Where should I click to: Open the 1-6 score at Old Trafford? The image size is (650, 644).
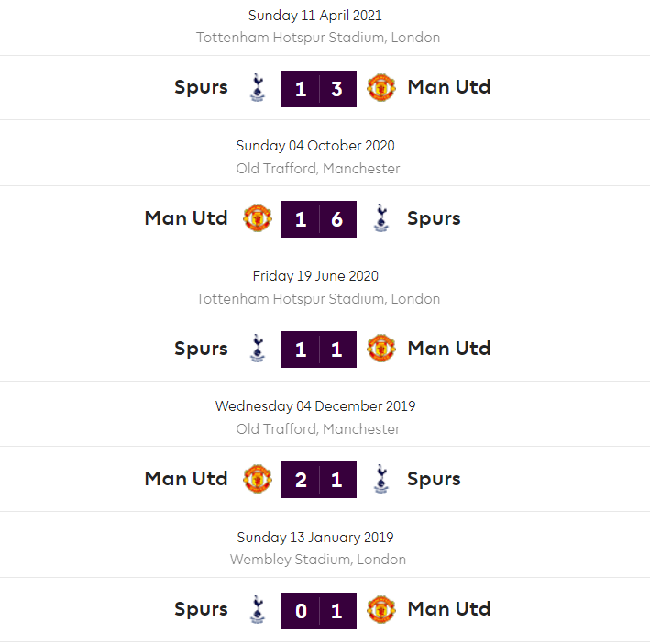319,219
